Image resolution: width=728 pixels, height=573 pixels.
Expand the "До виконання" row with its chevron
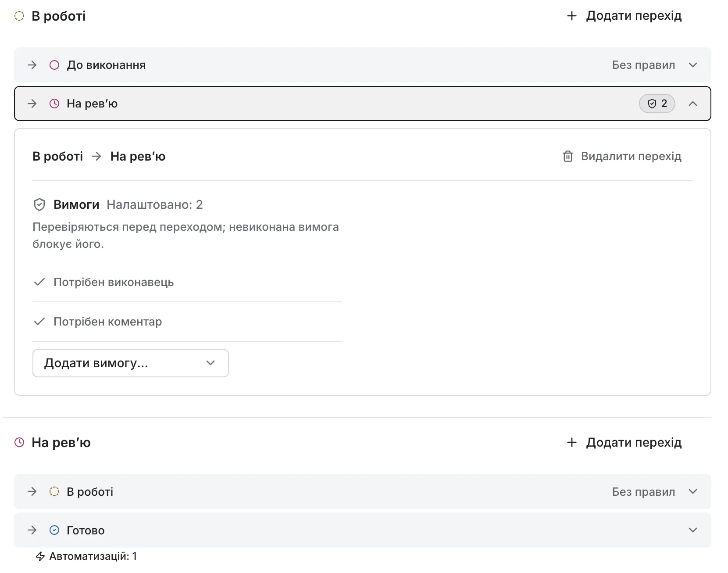pos(693,65)
